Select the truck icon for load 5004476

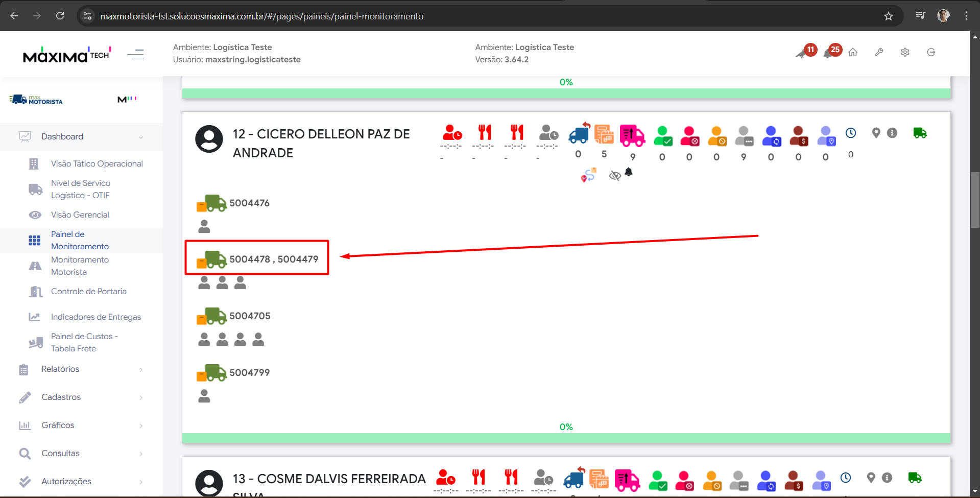click(x=211, y=203)
